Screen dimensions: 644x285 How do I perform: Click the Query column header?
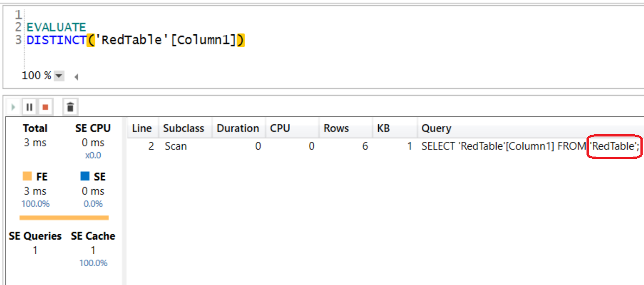pyautogui.click(x=436, y=128)
